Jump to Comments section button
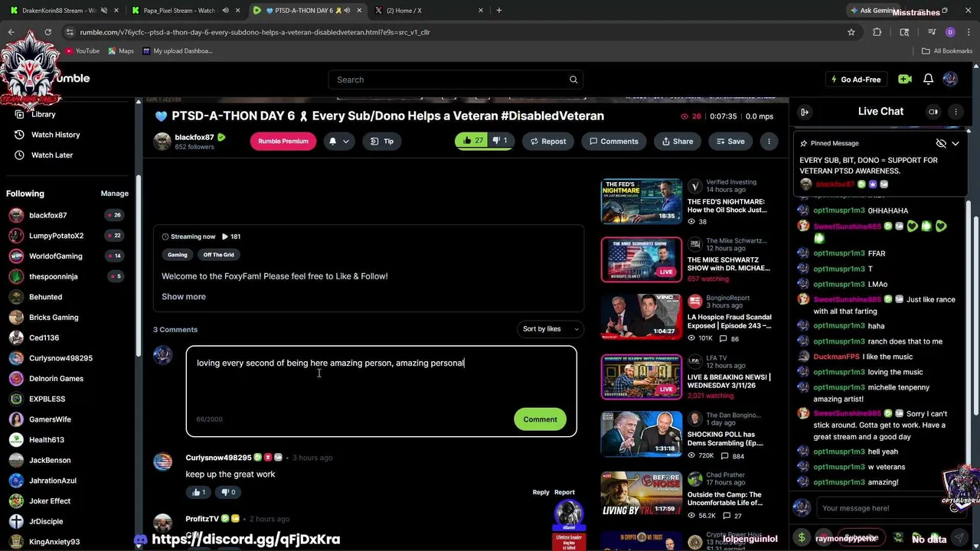980x551 pixels. pyautogui.click(x=613, y=141)
